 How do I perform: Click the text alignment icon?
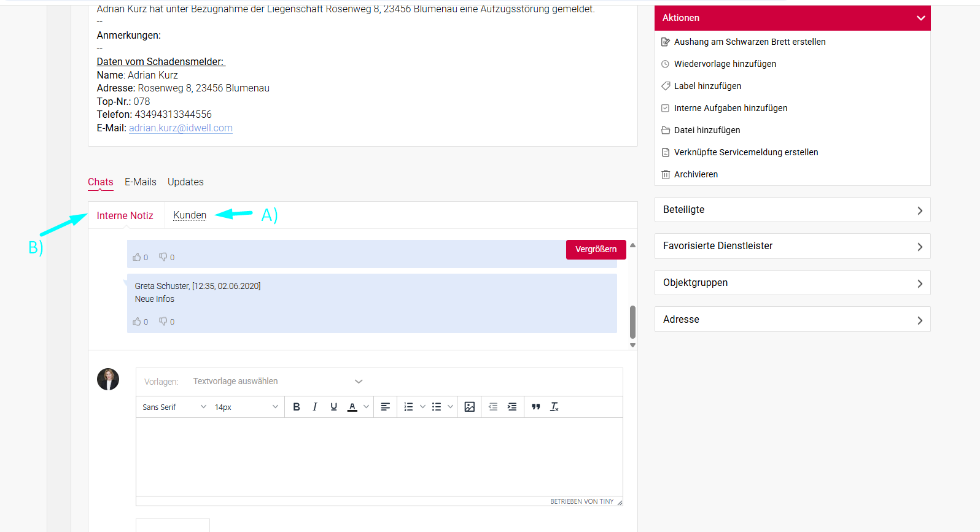pos(386,407)
